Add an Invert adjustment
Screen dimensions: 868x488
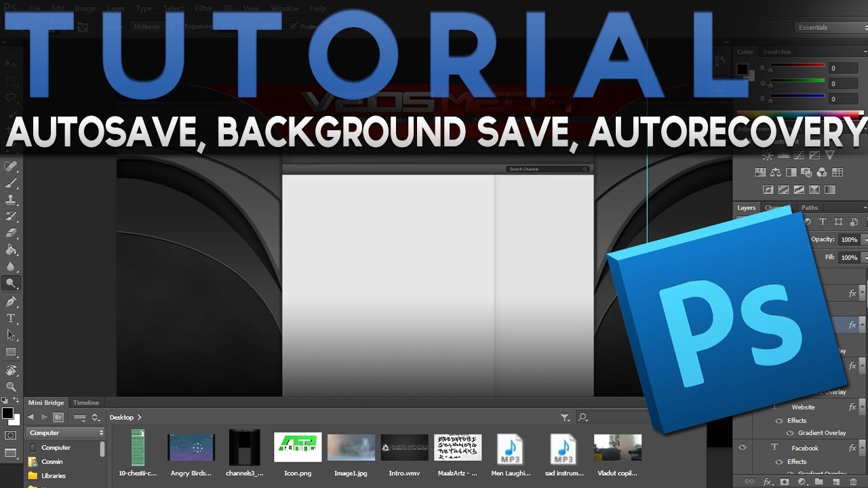[x=768, y=190]
